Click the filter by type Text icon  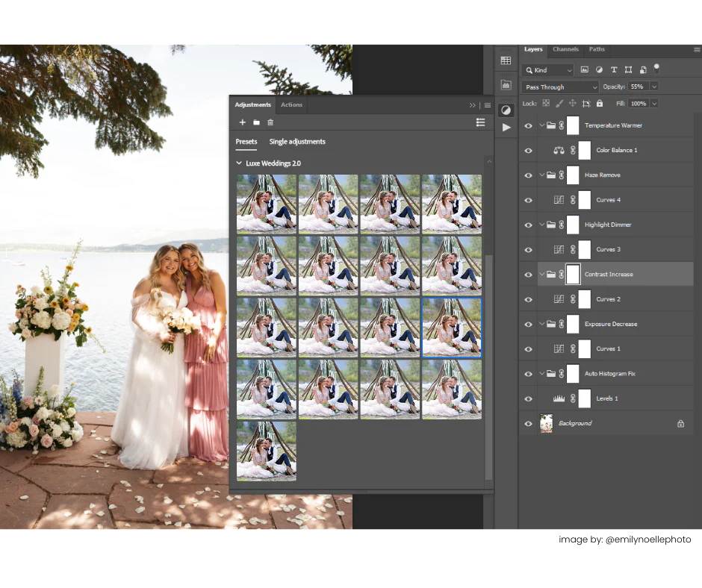[x=613, y=69]
